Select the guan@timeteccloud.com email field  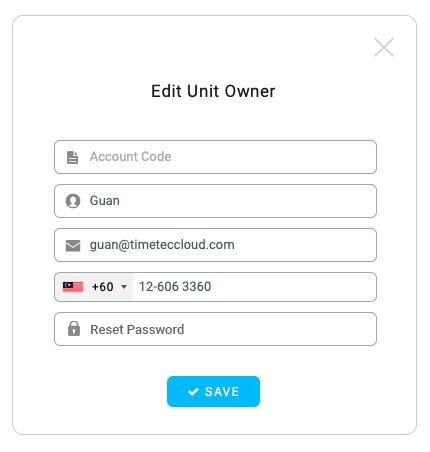(215, 245)
